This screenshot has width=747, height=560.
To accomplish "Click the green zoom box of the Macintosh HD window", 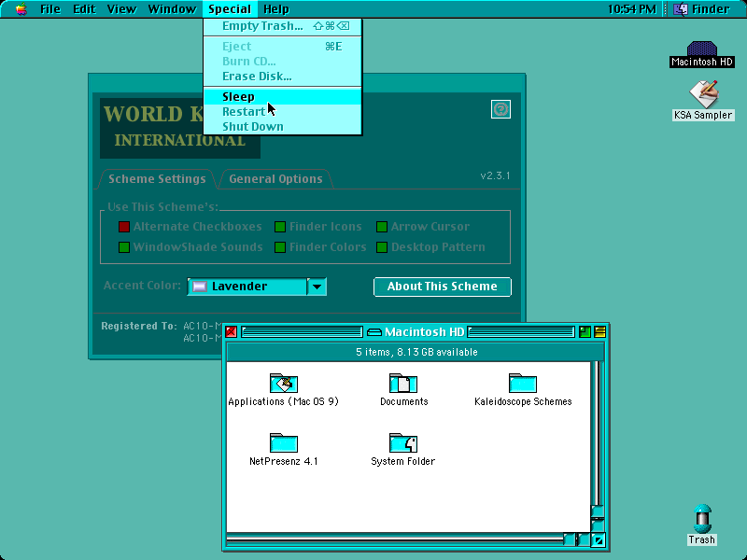I will click(x=585, y=332).
